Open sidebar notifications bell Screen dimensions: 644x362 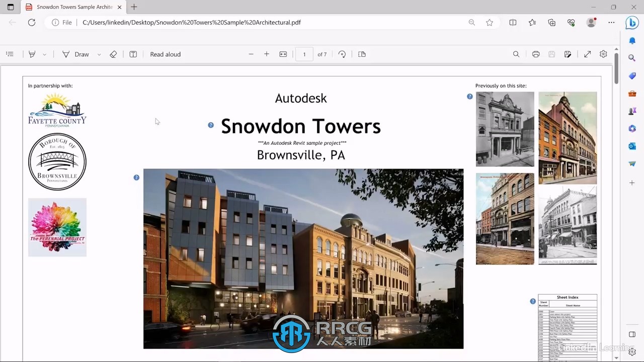[x=632, y=41]
